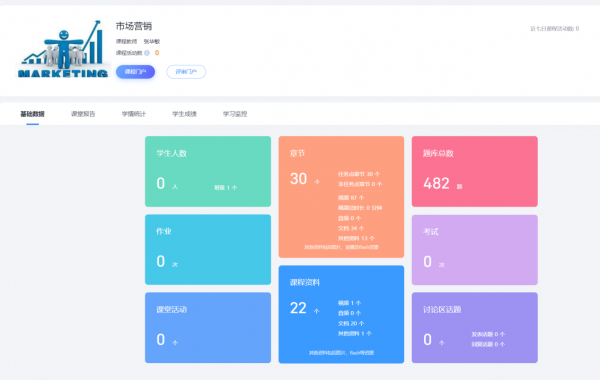
Task: Open the cyan 作业 card
Action: click(x=208, y=250)
